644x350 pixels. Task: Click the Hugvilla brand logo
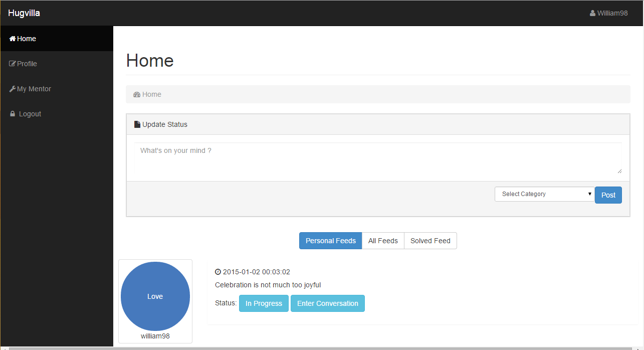pyautogui.click(x=24, y=13)
